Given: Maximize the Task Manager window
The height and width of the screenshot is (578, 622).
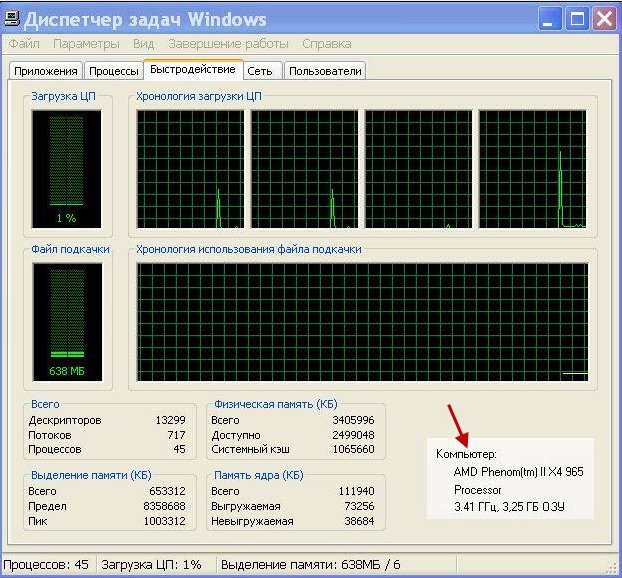Looking at the screenshot, I should click(577, 19).
